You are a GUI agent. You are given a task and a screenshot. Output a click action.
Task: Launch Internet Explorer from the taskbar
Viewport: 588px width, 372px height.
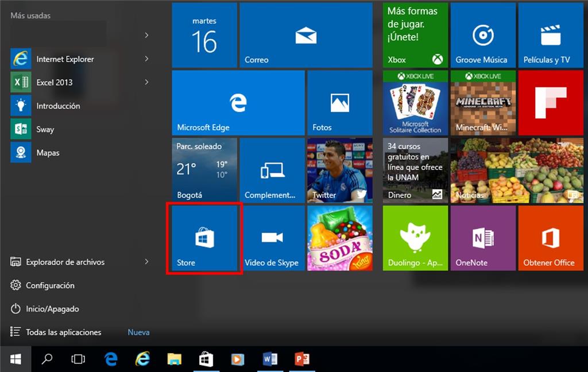pyautogui.click(x=142, y=359)
